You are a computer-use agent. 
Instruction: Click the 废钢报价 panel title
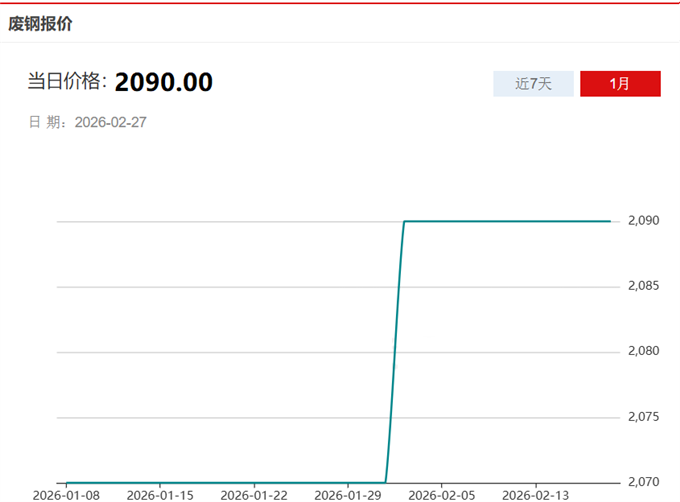(40, 23)
